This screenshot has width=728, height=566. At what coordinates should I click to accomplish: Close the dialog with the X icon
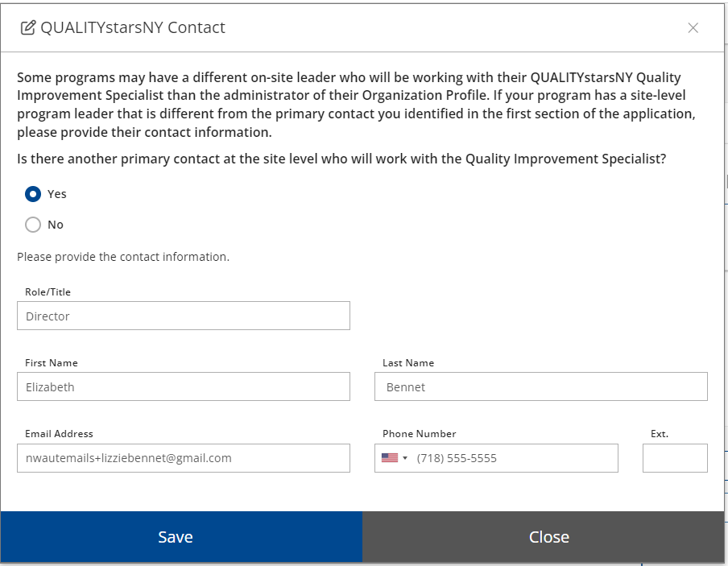(x=693, y=28)
